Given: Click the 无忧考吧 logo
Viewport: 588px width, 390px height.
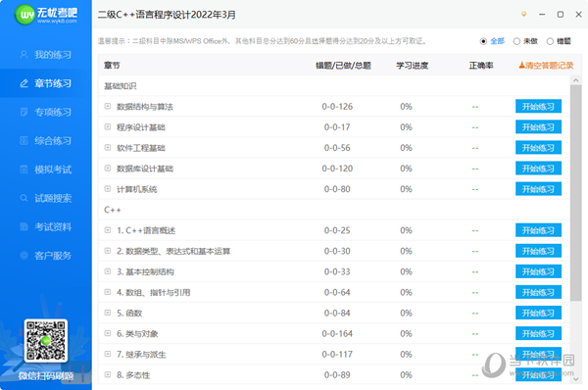Looking at the screenshot, I should click(x=46, y=15).
